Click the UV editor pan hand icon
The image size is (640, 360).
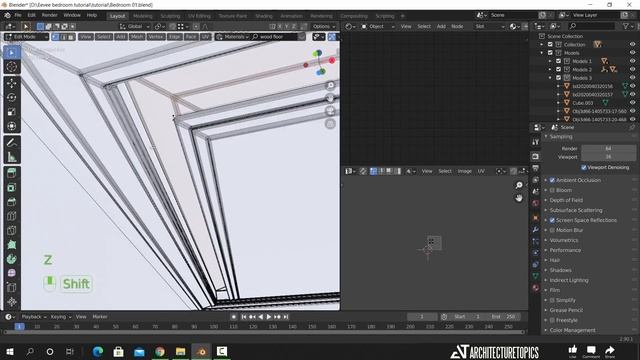tap(519, 198)
